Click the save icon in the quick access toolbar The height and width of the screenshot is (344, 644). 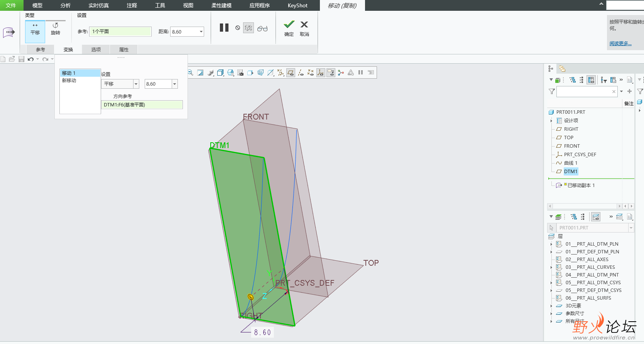(x=21, y=59)
